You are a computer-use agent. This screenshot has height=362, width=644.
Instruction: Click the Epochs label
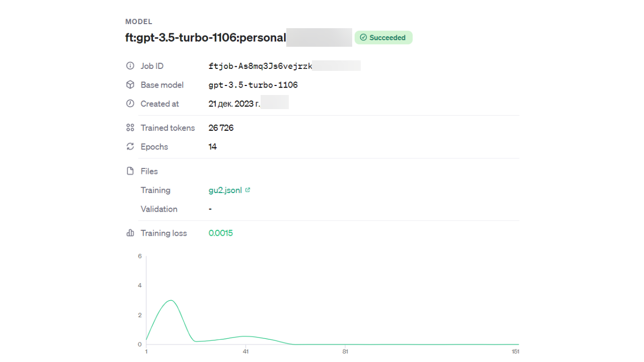click(154, 147)
